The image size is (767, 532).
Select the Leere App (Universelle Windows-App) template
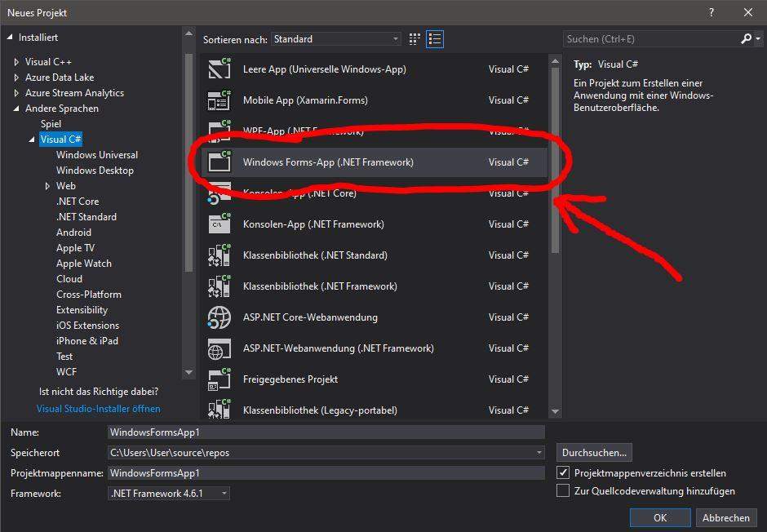click(x=326, y=69)
